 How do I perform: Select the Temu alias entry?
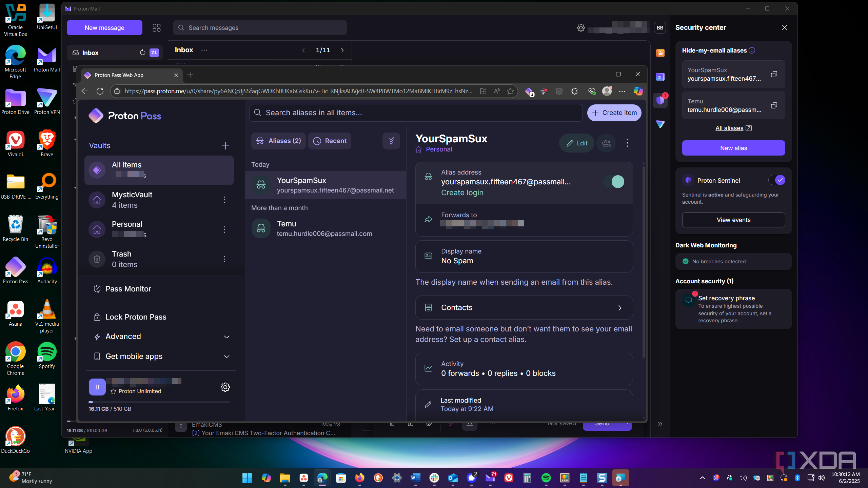[x=325, y=228]
